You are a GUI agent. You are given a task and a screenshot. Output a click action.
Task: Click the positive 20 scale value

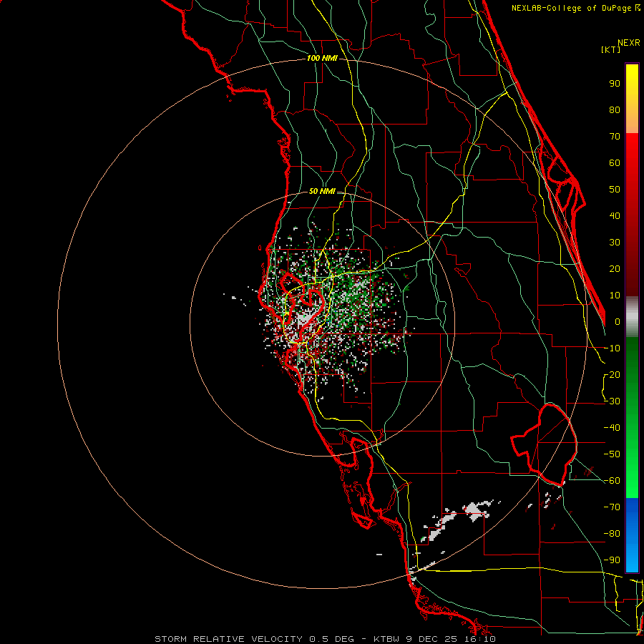pos(615,268)
